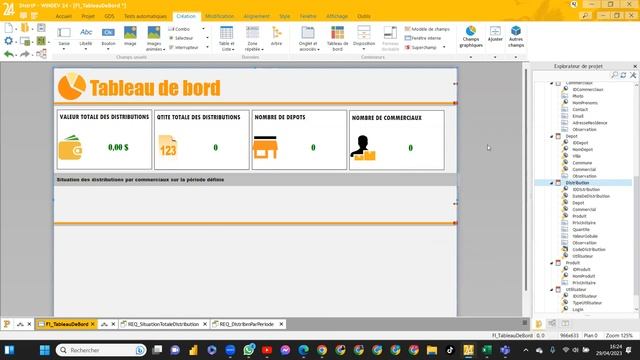The width and height of the screenshot is (640, 360).
Task: Insert an Arbre tree control
Action: click(x=276, y=36)
